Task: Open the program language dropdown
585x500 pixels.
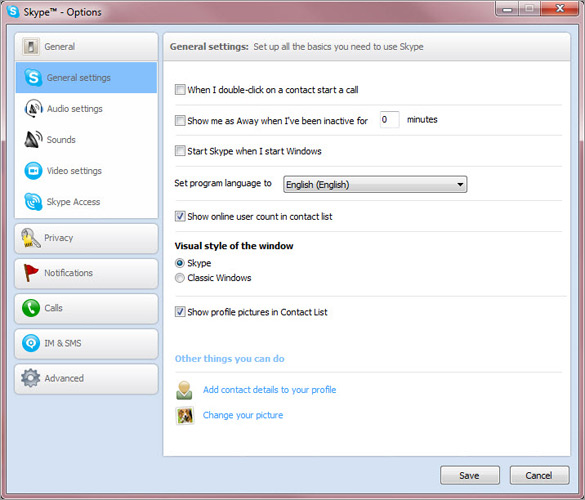Action: click(375, 184)
